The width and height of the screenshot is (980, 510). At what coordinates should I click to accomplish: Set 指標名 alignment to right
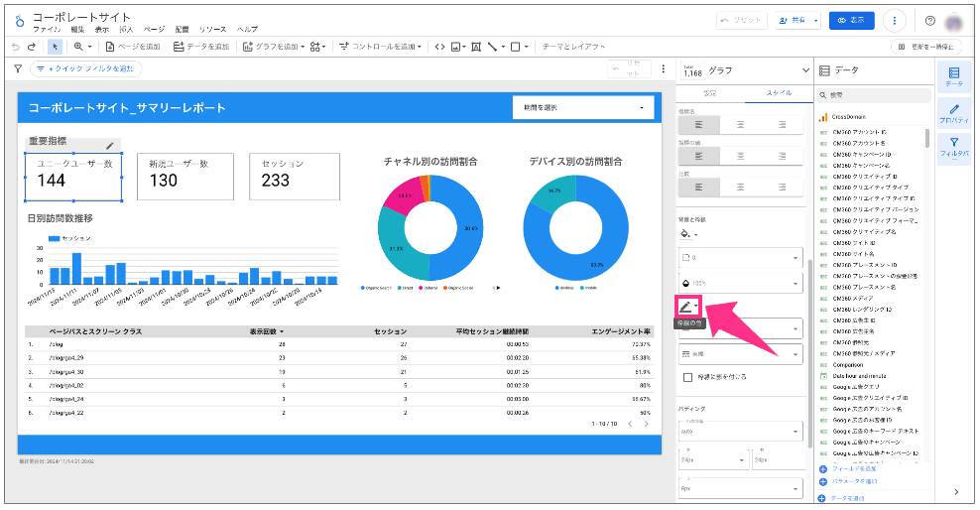pos(782,125)
